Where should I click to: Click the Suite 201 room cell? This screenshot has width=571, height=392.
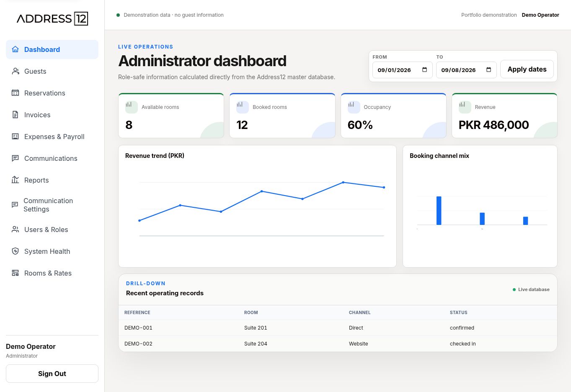[256, 328]
